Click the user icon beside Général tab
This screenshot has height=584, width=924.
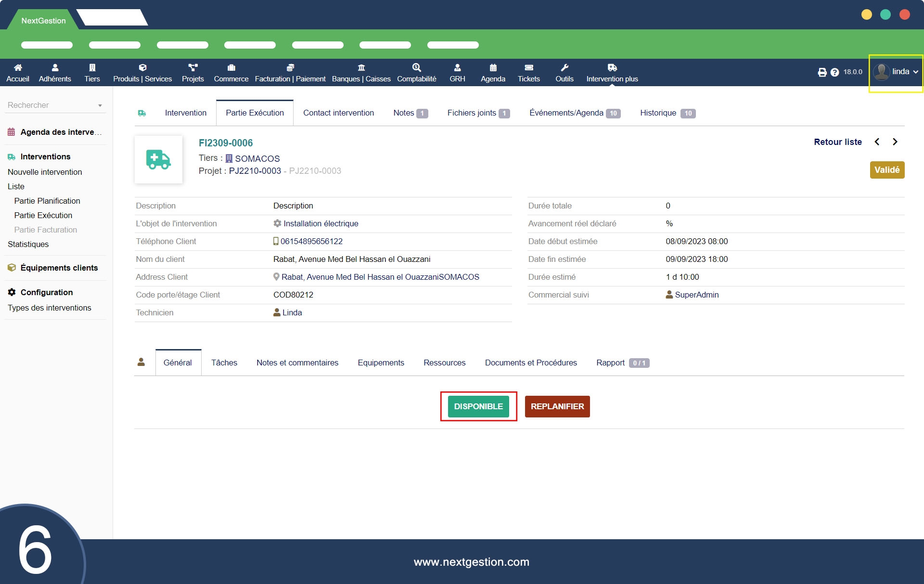click(141, 362)
